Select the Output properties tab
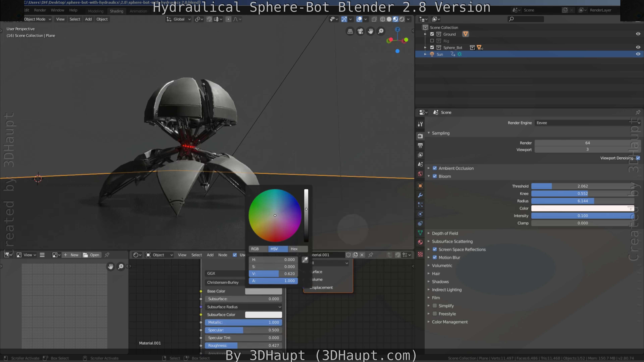Screen dimensions: 644x362 coord(420,145)
